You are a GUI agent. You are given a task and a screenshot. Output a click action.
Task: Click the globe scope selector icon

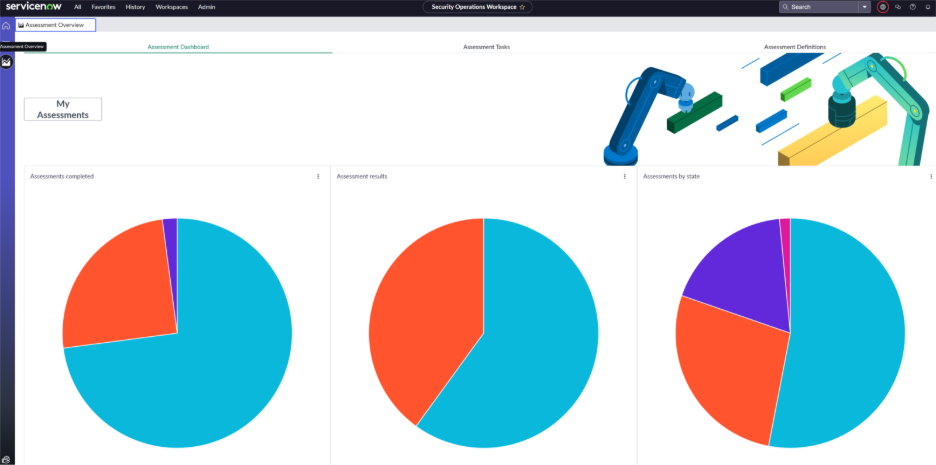(x=883, y=7)
